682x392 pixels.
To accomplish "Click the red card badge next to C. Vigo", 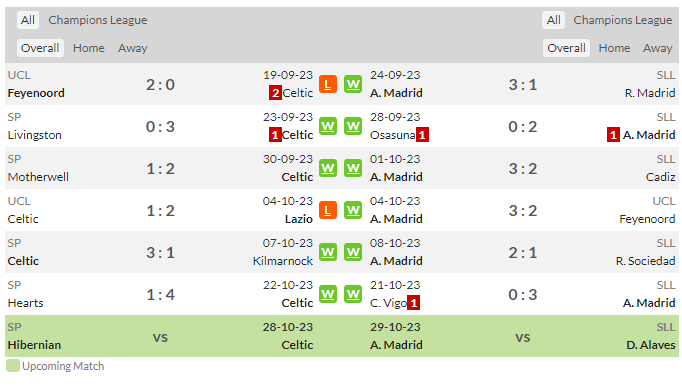I will tap(413, 303).
